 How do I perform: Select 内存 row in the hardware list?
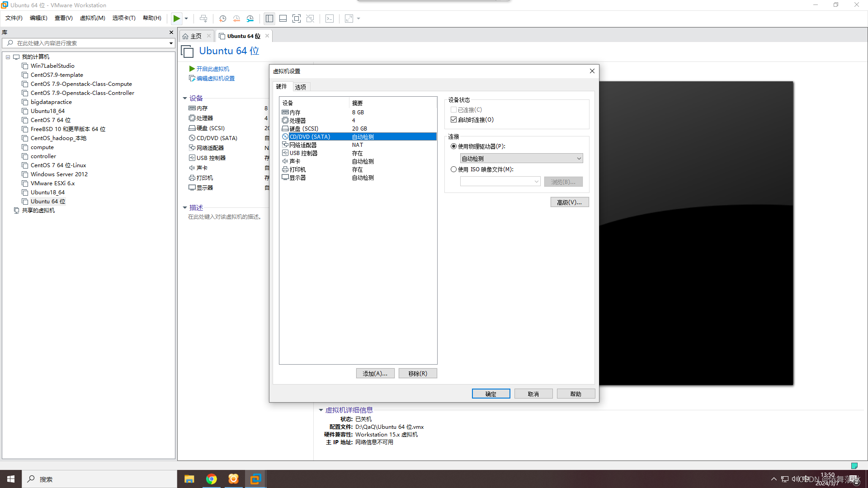pyautogui.click(x=359, y=112)
